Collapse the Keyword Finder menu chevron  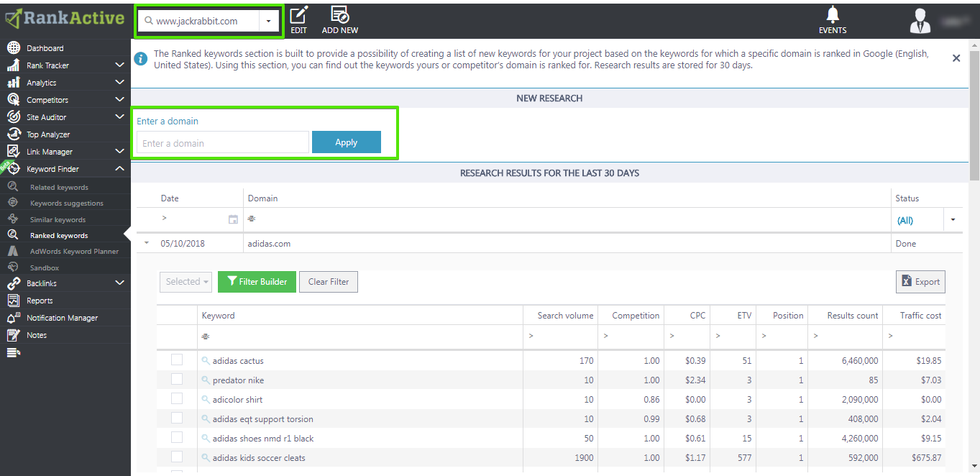pyautogui.click(x=119, y=169)
